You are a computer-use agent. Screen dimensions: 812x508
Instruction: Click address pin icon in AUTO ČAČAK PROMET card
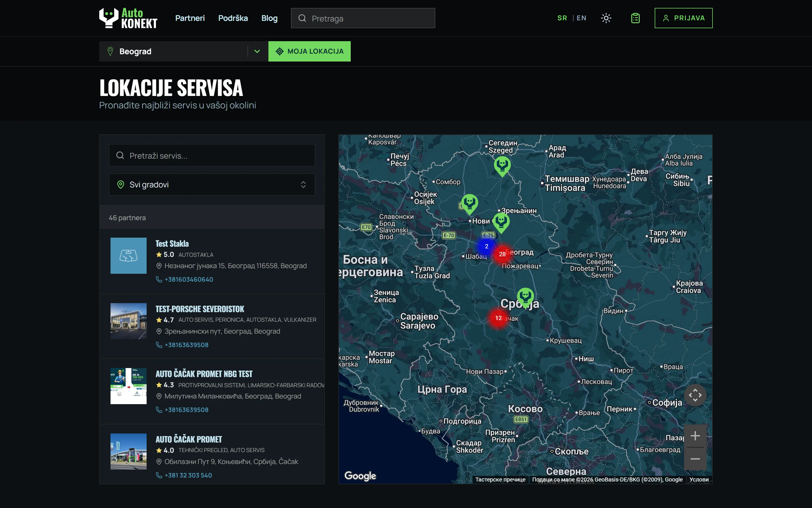coord(159,462)
